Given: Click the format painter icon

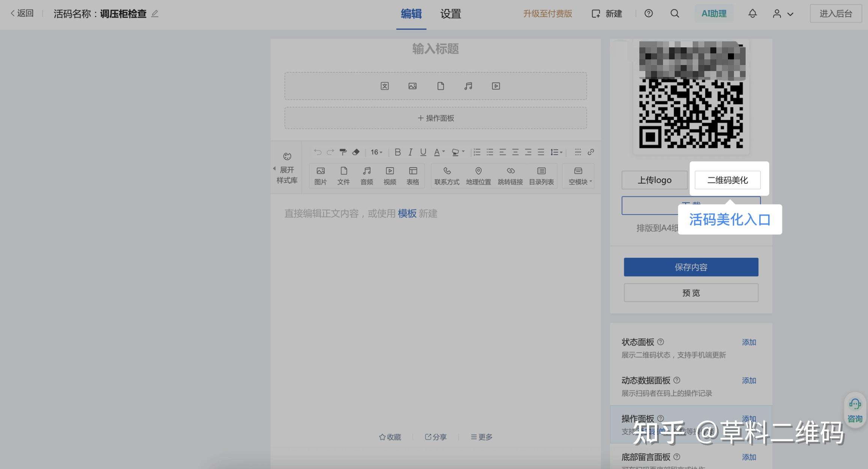Looking at the screenshot, I should [343, 152].
